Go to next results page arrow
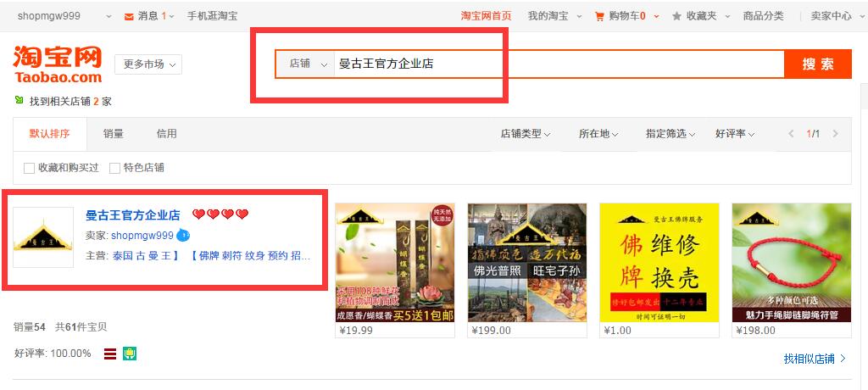Image resolution: width=868 pixels, height=390 pixels. tap(835, 133)
